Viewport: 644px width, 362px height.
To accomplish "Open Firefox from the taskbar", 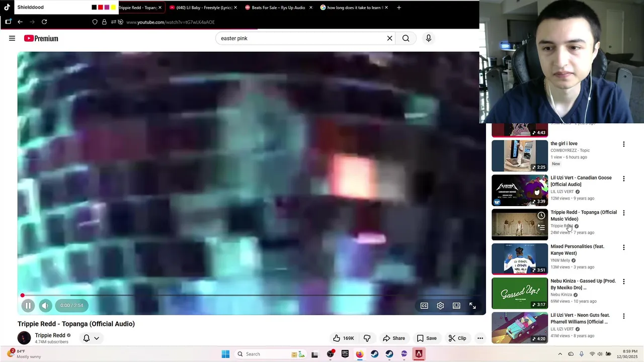I will coord(360,354).
